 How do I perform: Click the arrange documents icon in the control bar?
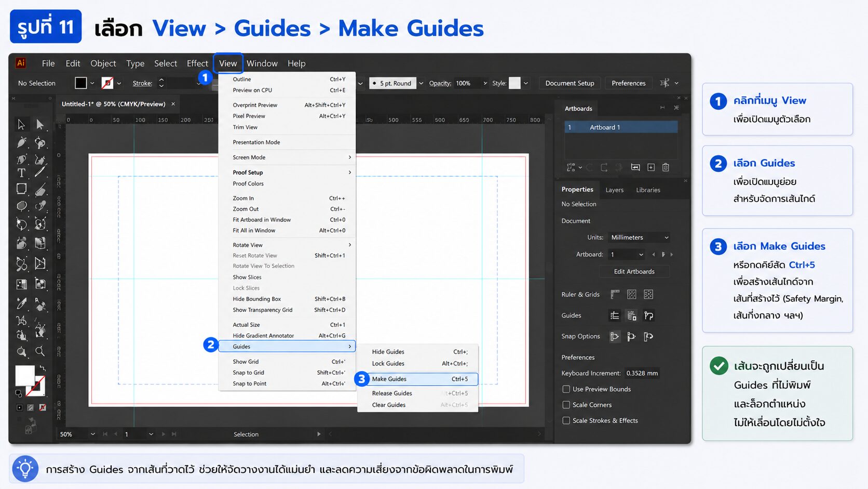(x=664, y=83)
